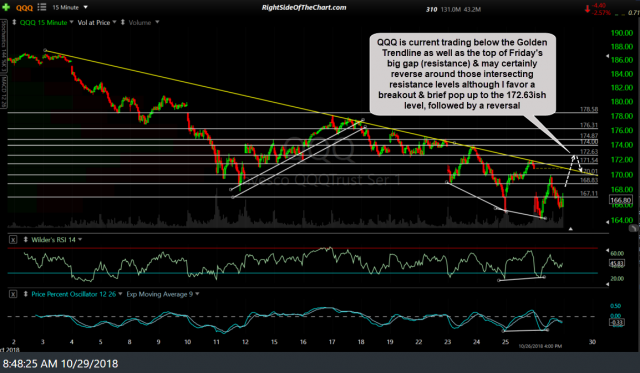Click the 168.83 horizontal level label
This screenshot has height=373, width=640.
click(x=589, y=180)
